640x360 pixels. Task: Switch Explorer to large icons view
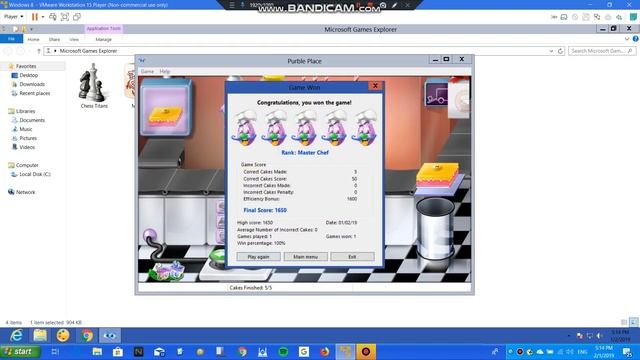pyautogui.click(x=633, y=322)
